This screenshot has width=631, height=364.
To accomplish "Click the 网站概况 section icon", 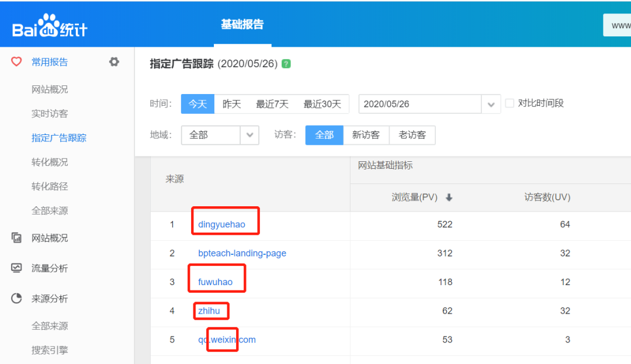I will (x=16, y=238).
